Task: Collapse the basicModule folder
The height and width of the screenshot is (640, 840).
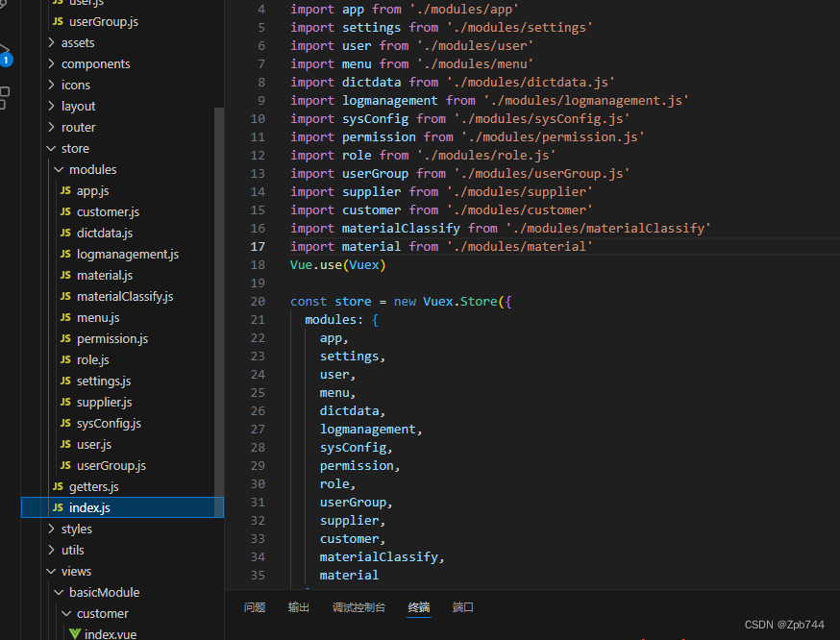Action: pyautogui.click(x=105, y=592)
